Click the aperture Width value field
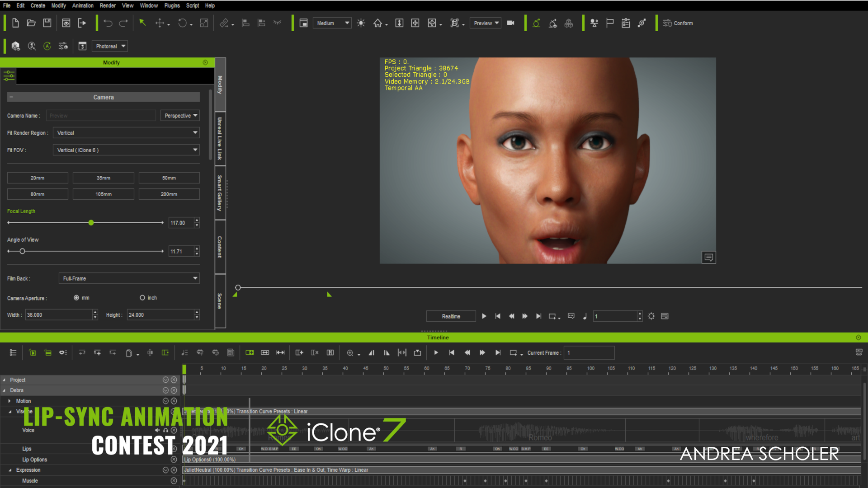The image size is (868, 488). [59, 315]
